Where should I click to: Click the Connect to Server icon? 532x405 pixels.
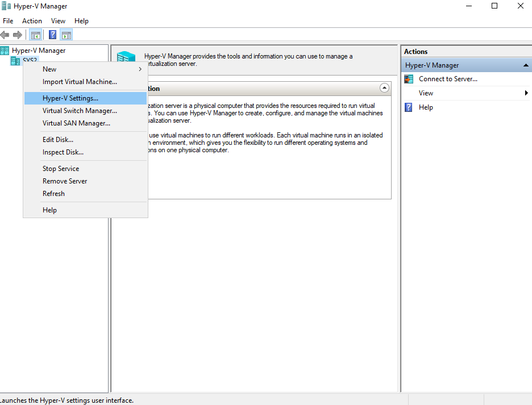(409, 79)
